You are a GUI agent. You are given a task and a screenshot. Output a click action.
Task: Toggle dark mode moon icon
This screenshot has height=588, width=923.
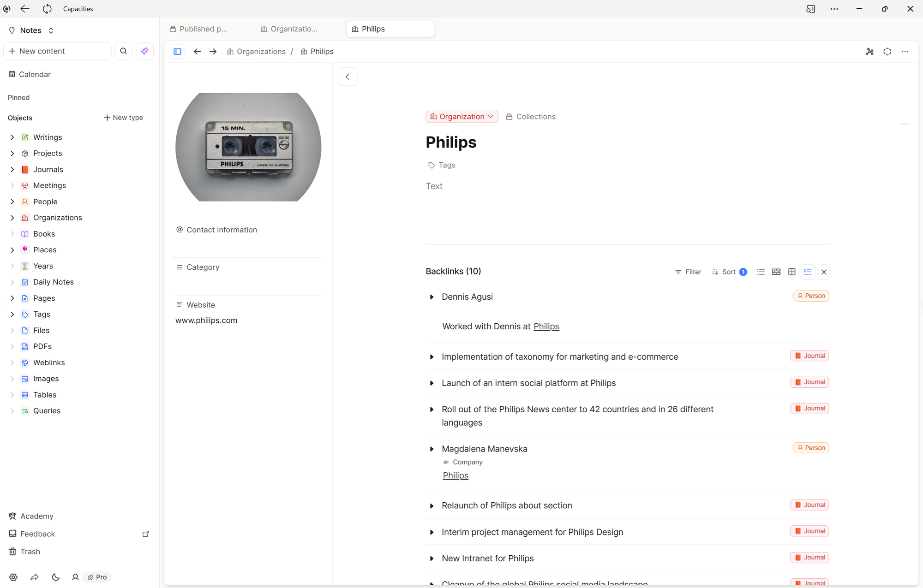[55, 577]
